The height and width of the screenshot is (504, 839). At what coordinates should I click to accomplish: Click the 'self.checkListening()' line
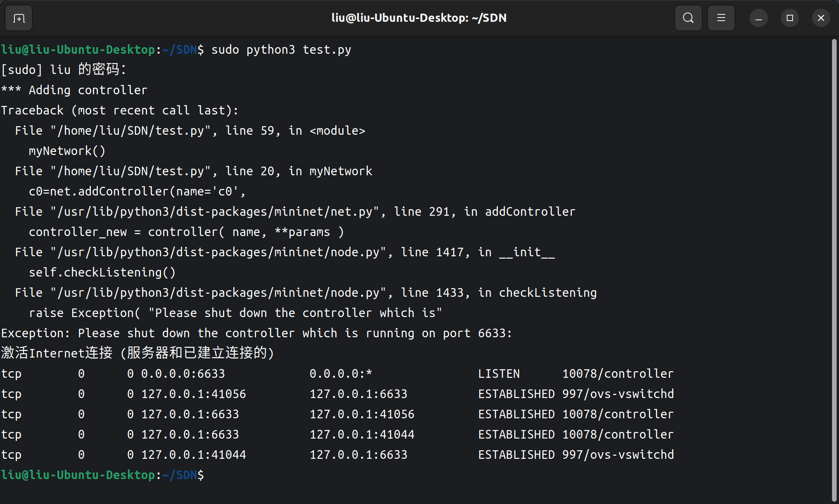[102, 273]
